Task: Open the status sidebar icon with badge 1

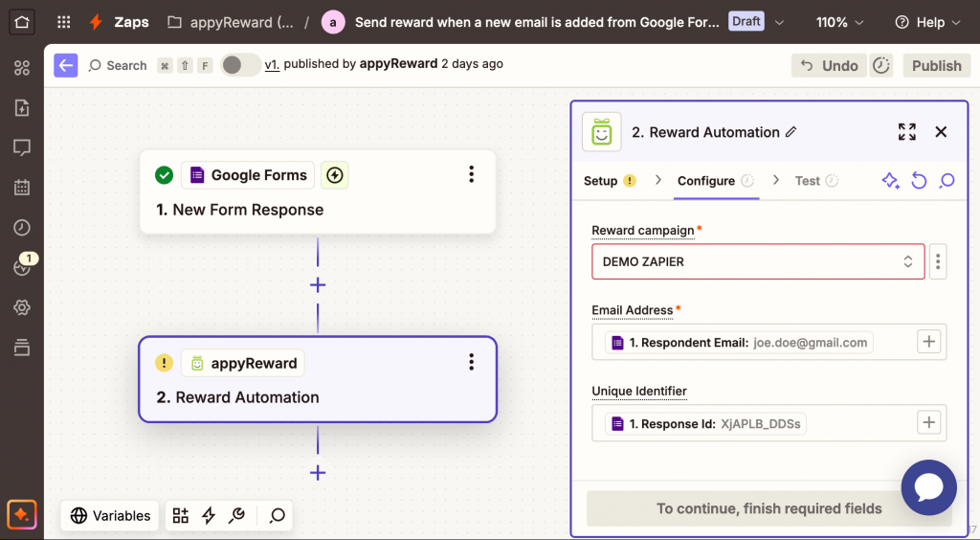Action: click(23, 265)
